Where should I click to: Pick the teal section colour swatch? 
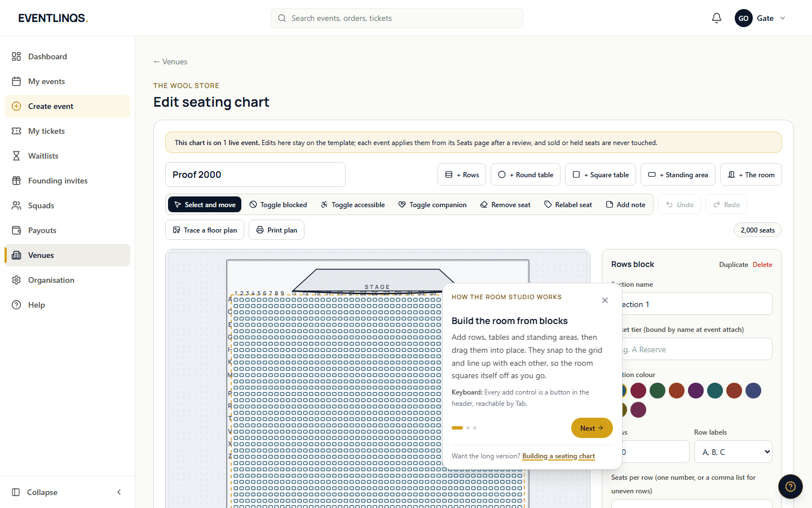(x=715, y=391)
